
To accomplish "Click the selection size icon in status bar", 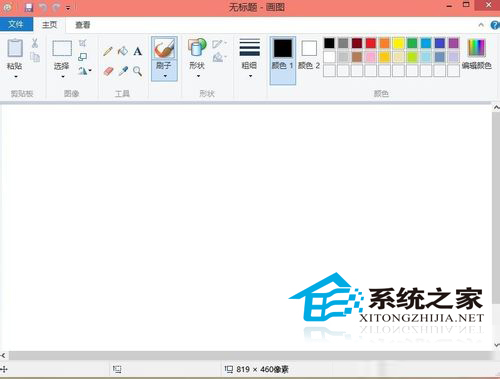I will pyautogui.click(x=117, y=369).
